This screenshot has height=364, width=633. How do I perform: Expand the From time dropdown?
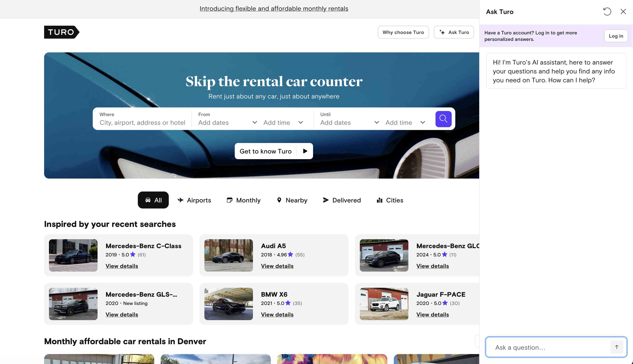283,123
